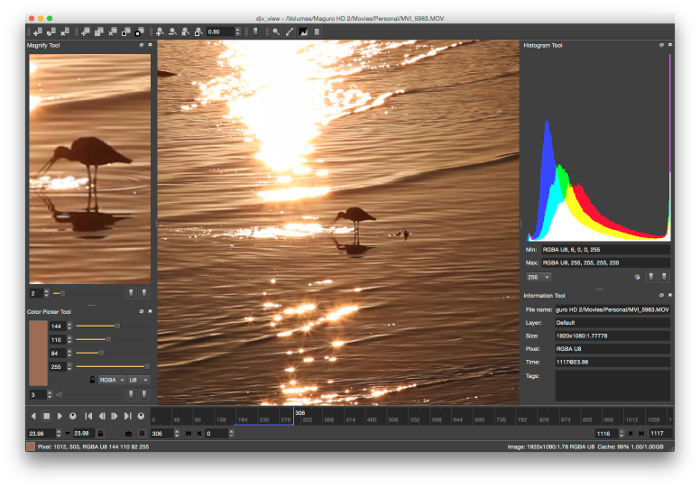
Task: Go to the start frame
Action: tap(88, 416)
